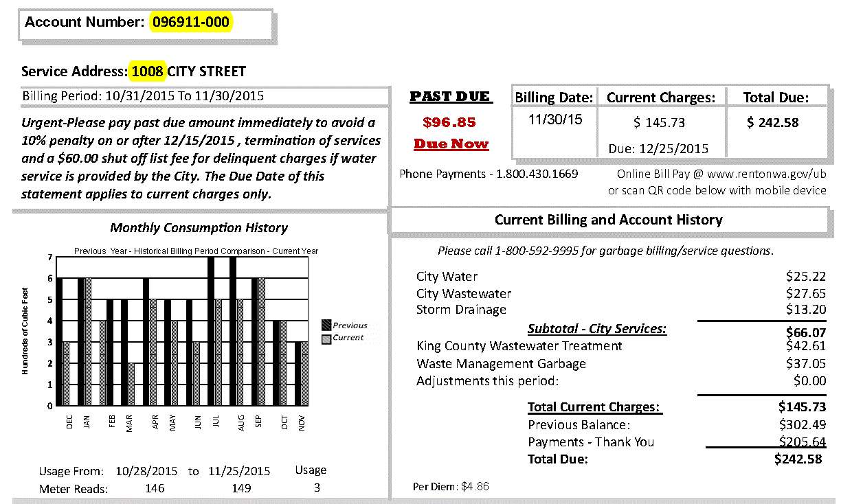Select the City Water charge $25.22
Image resolution: width=863 pixels, height=504 pixels.
[x=806, y=277]
